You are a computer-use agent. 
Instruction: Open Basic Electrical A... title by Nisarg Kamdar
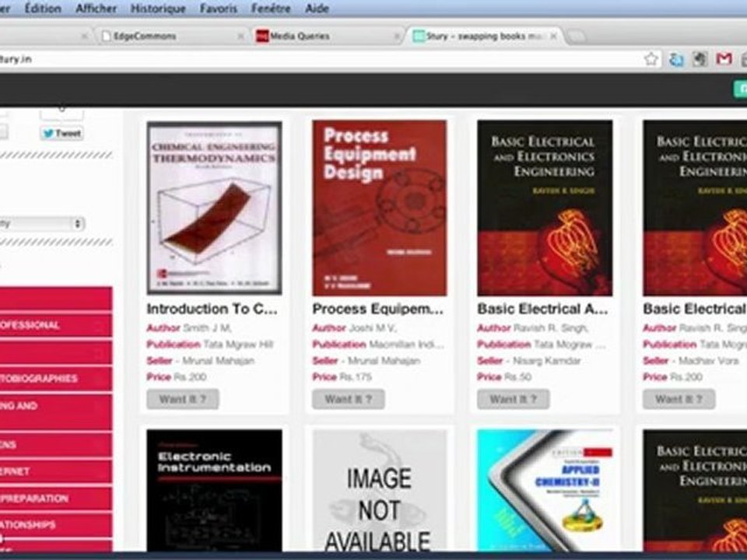click(543, 309)
